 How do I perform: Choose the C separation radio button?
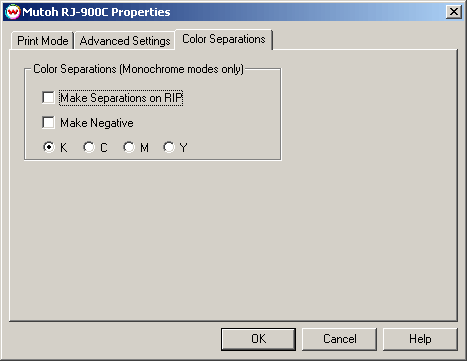[x=89, y=147]
